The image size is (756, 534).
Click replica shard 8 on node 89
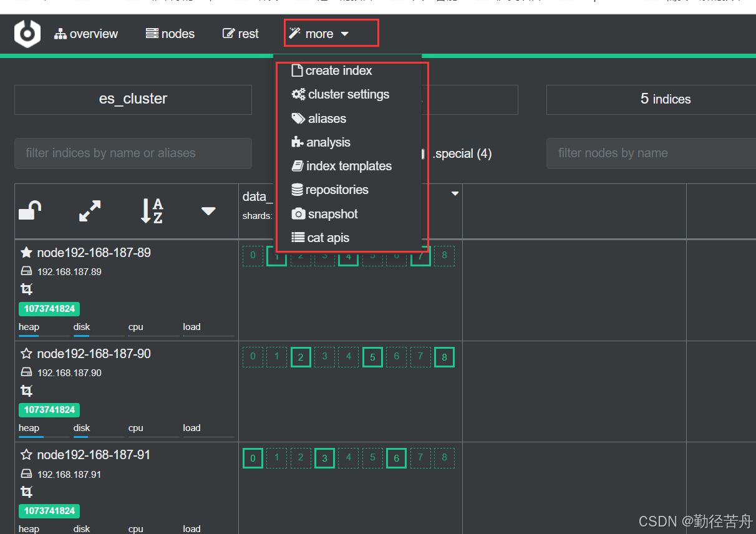pos(444,256)
